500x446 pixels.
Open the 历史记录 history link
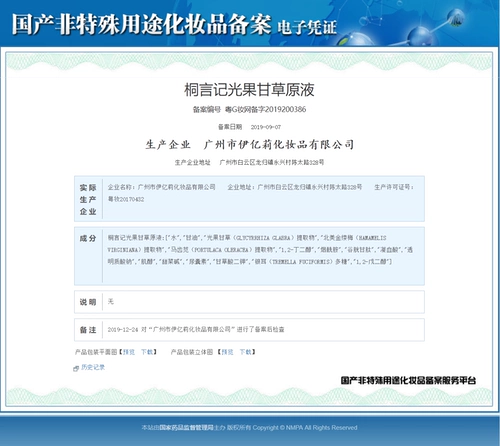click(x=93, y=367)
